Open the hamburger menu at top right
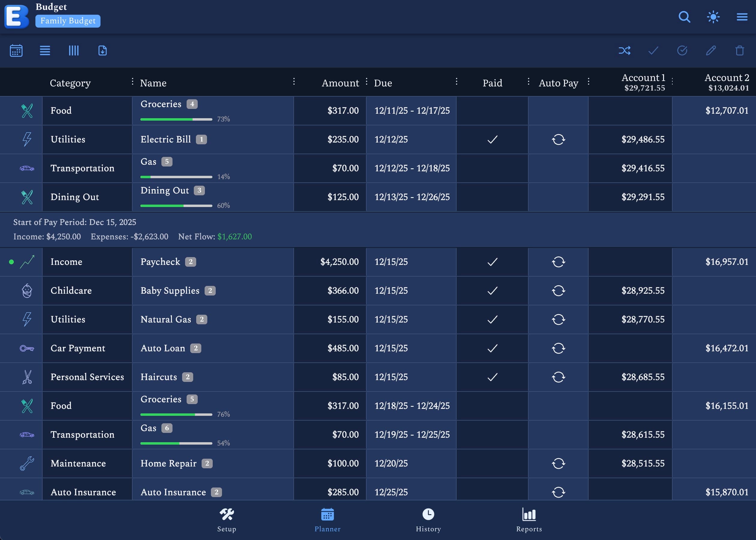 point(742,17)
